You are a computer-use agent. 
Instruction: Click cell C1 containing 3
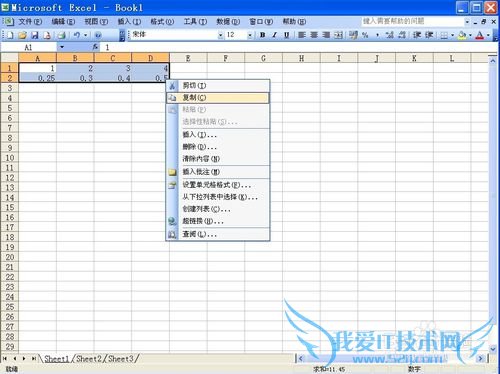click(113, 68)
